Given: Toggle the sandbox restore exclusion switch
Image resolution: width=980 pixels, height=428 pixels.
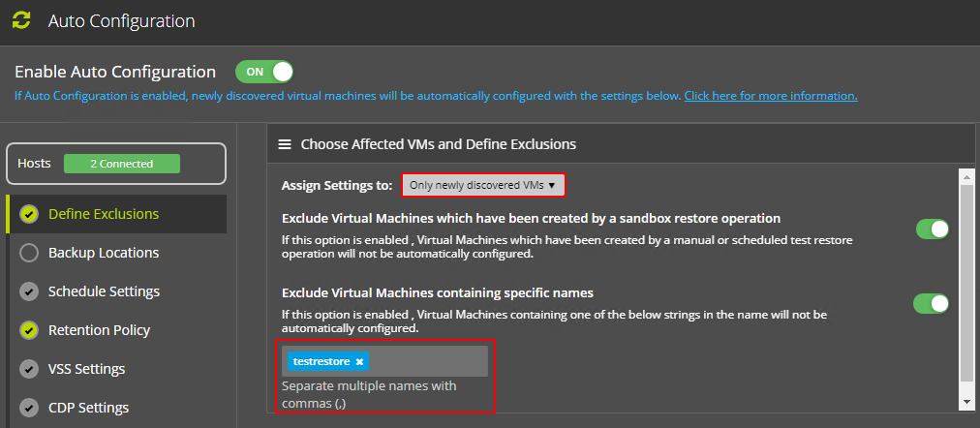Looking at the screenshot, I should point(932,229).
